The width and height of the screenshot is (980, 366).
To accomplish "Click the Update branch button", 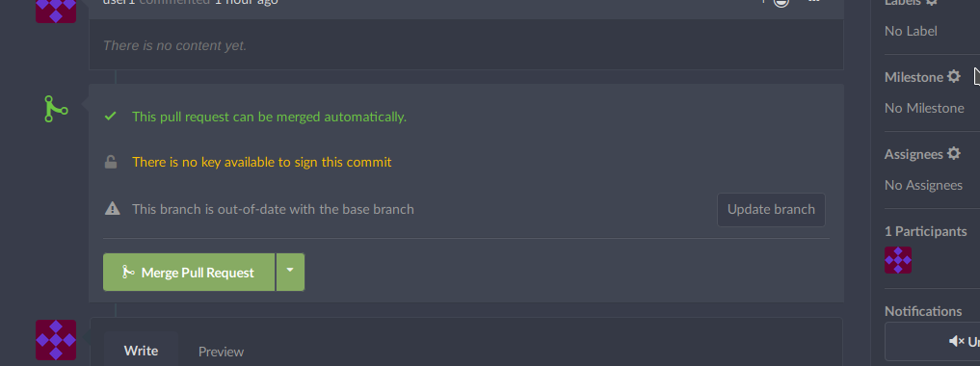I will (x=771, y=210).
